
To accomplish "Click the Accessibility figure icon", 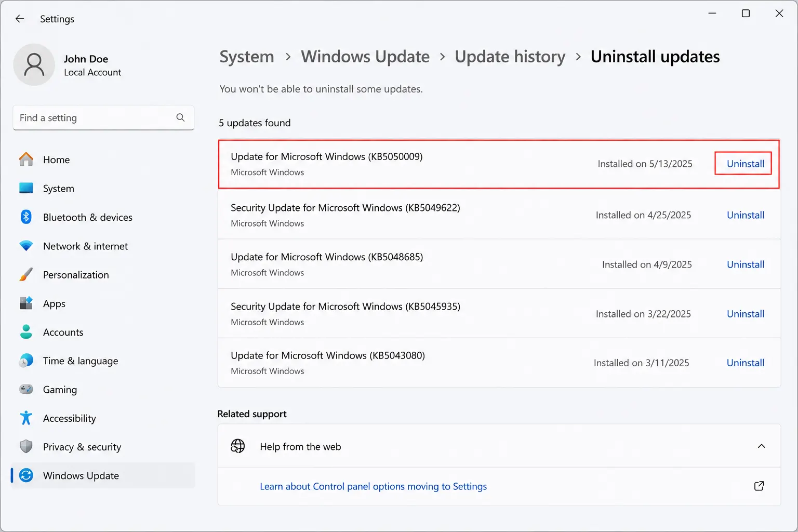I will pyautogui.click(x=26, y=418).
